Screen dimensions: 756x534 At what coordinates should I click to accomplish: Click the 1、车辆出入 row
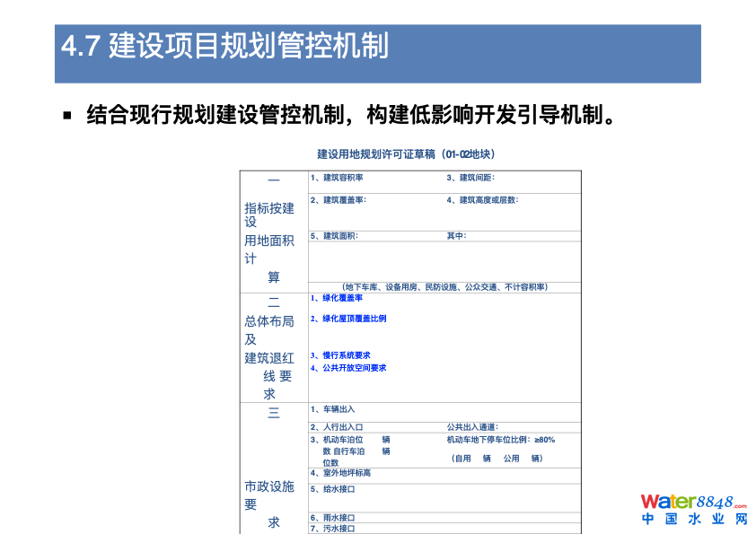click(332, 409)
